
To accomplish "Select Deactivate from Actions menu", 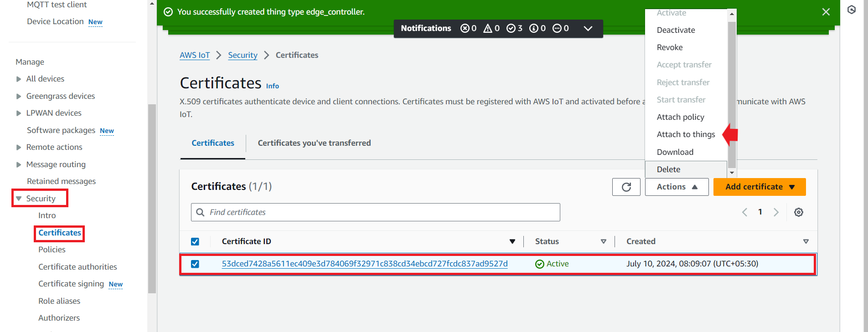I will point(676,30).
